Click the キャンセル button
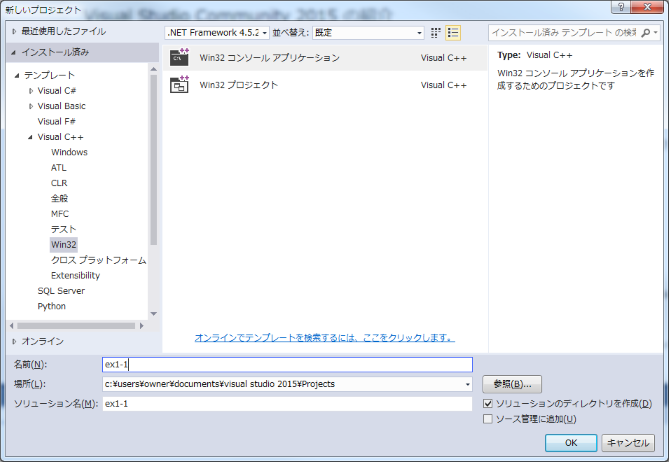669x462 pixels. [628, 443]
